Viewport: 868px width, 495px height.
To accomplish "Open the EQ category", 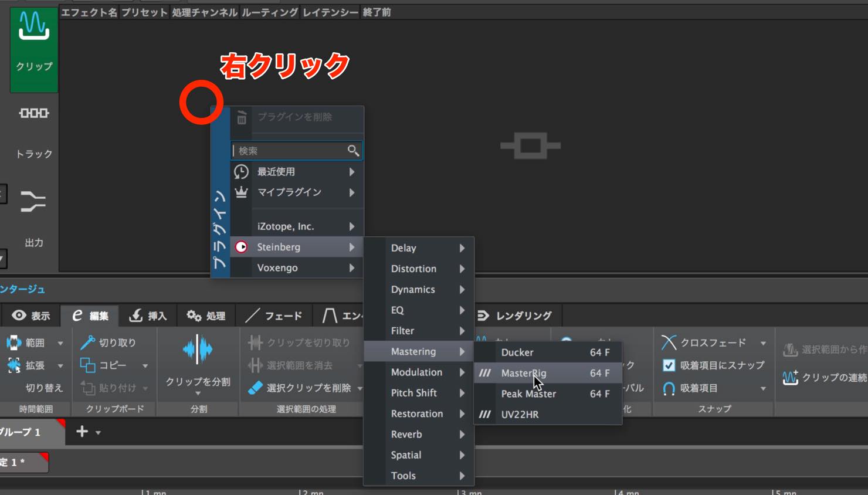I will click(419, 310).
